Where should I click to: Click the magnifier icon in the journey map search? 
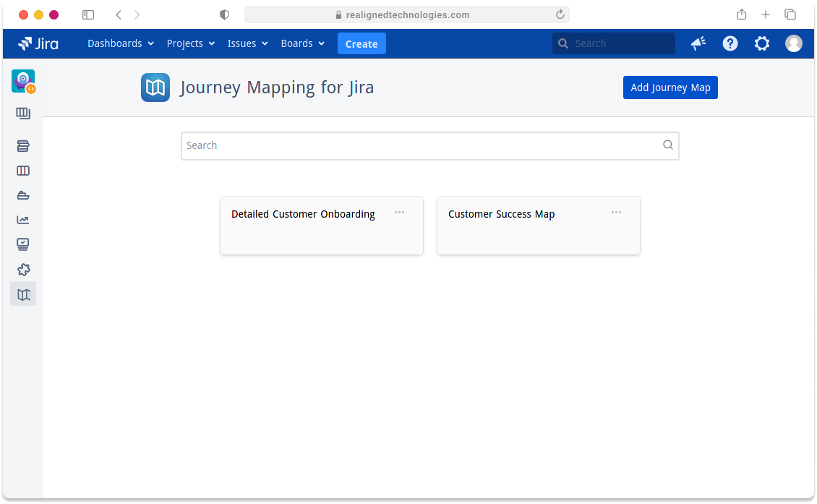point(667,145)
